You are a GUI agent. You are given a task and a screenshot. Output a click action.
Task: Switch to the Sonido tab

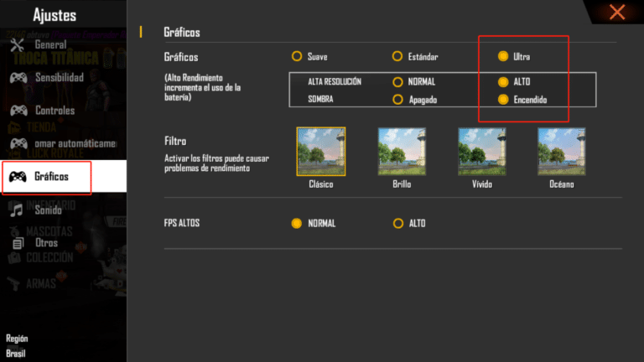[49, 210]
